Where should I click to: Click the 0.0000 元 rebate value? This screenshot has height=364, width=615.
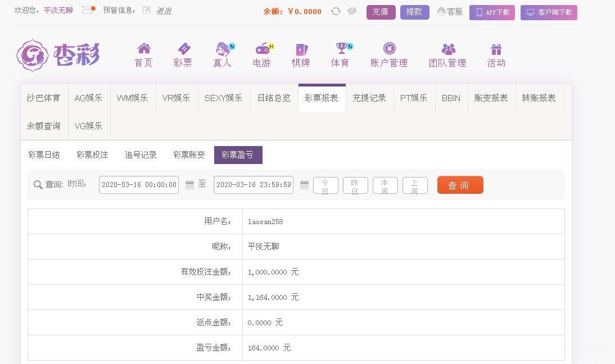(x=265, y=322)
